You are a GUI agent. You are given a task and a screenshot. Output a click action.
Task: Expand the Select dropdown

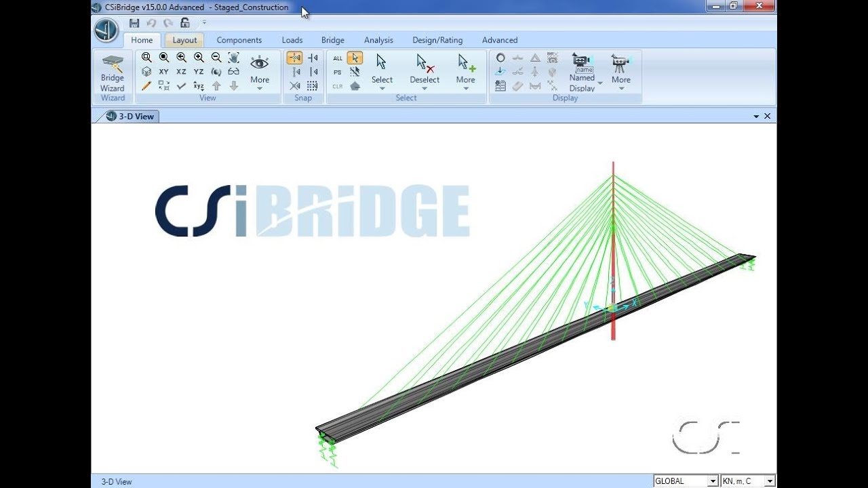point(382,73)
